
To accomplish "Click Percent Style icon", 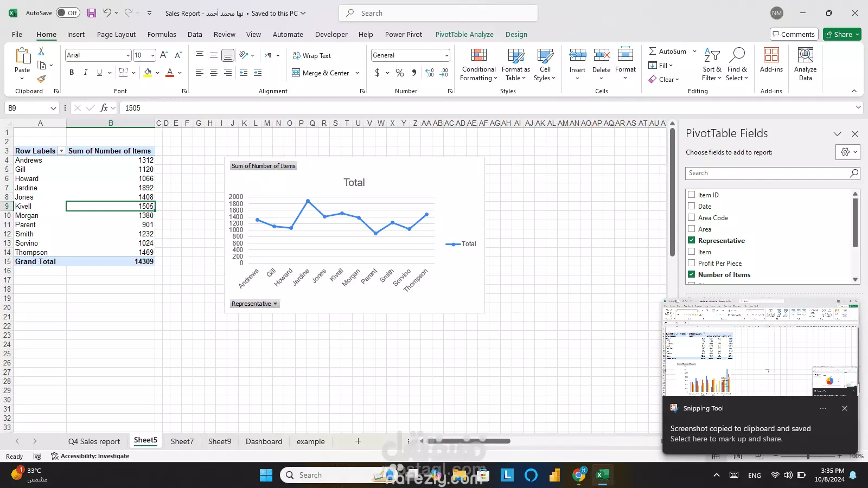I will click(x=400, y=73).
